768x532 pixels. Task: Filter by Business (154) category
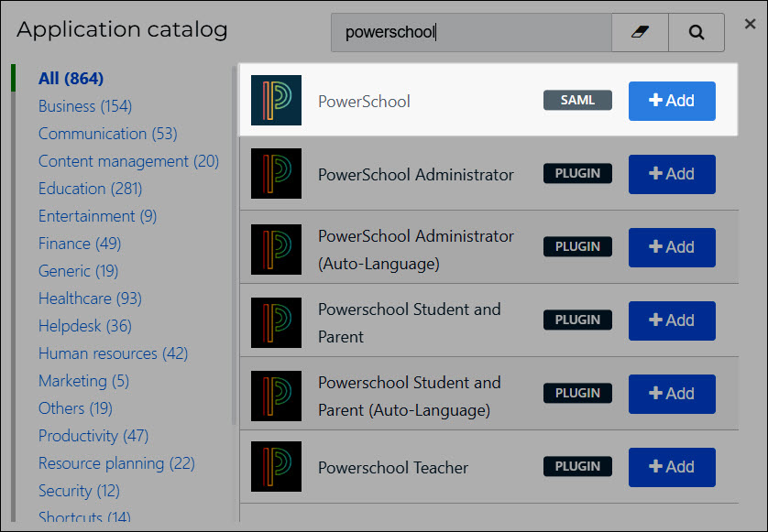click(x=85, y=106)
